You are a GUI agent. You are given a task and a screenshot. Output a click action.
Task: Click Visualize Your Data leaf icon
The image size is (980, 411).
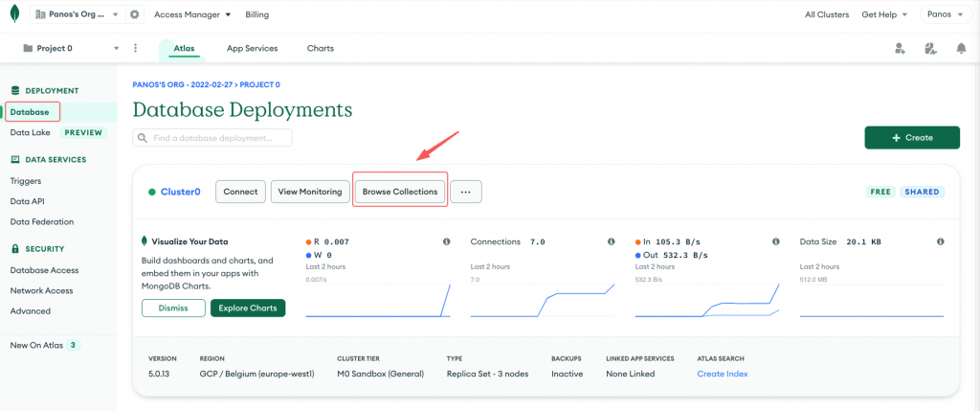145,241
